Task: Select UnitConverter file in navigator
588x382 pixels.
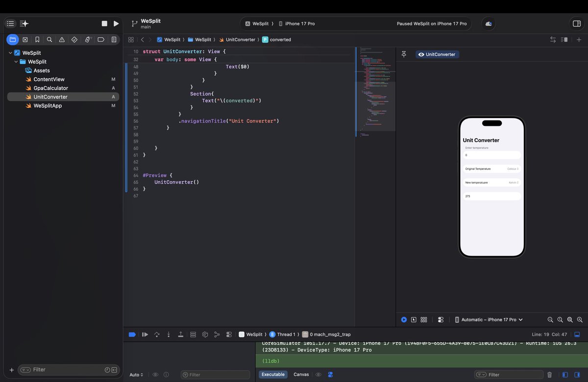Action: point(63,97)
